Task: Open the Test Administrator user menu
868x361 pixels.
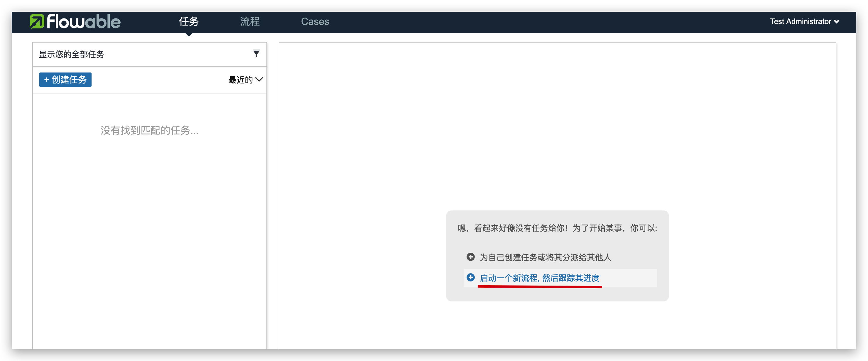Action: 800,22
